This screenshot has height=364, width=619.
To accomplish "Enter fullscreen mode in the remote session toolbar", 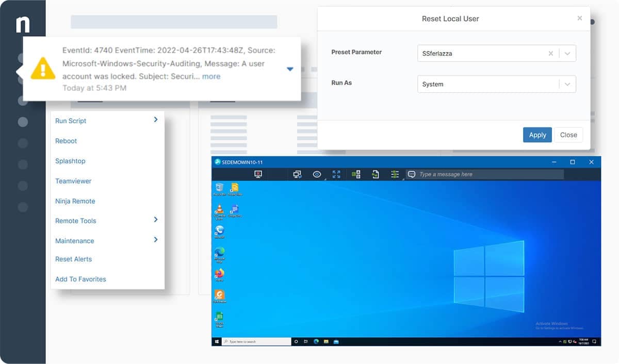I will coord(337,174).
